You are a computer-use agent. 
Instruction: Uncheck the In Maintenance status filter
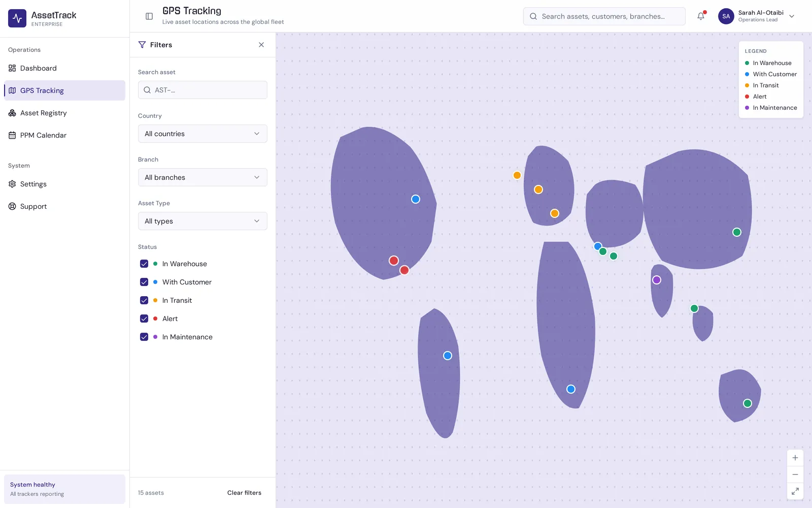tap(144, 337)
